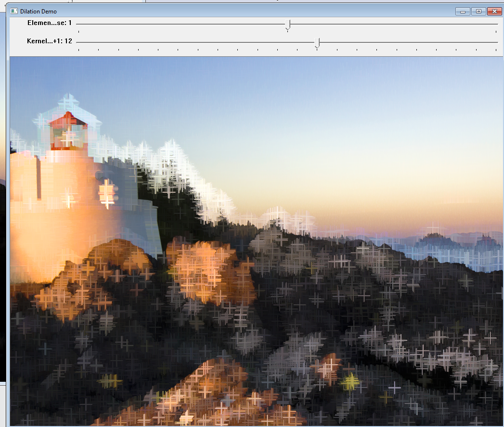Image resolution: width=504 pixels, height=427 pixels.
Task: Click the 'Elemen...se: 1' slider label
Action: pos(49,23)
